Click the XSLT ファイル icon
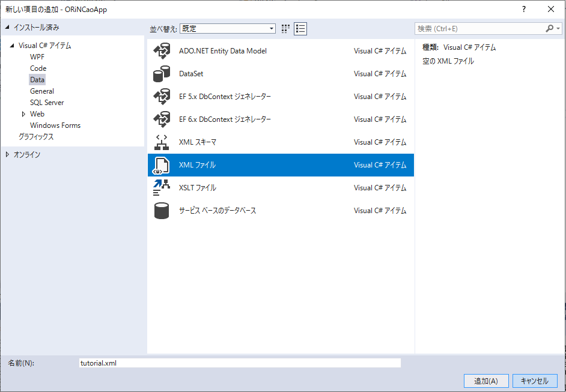 (162, 188)
